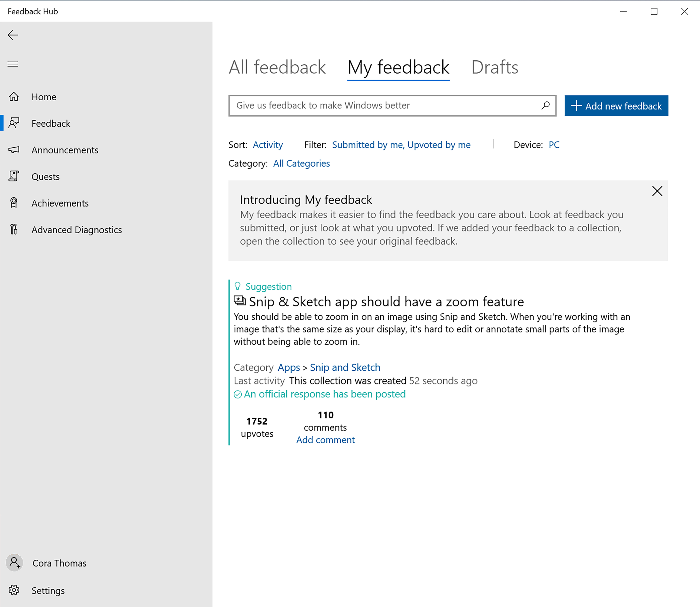Select All Categories category filter
The width and height of the screenshot is (700, 607).
[301, 163]
